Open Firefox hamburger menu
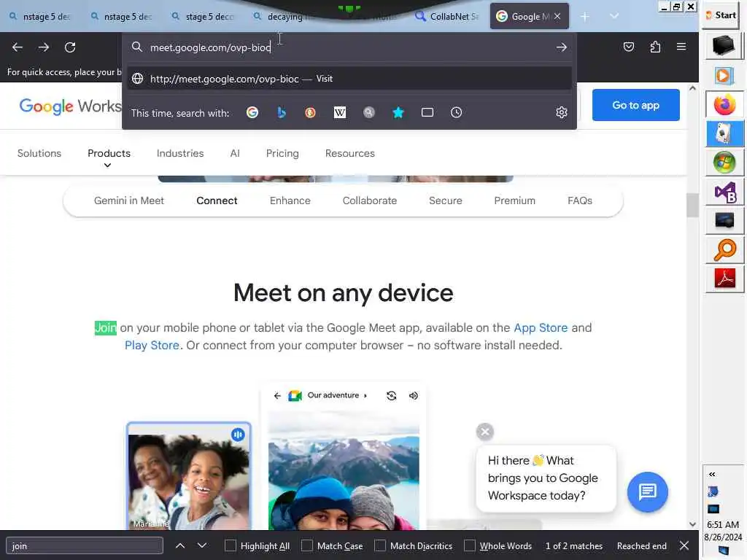 point(681,46)
